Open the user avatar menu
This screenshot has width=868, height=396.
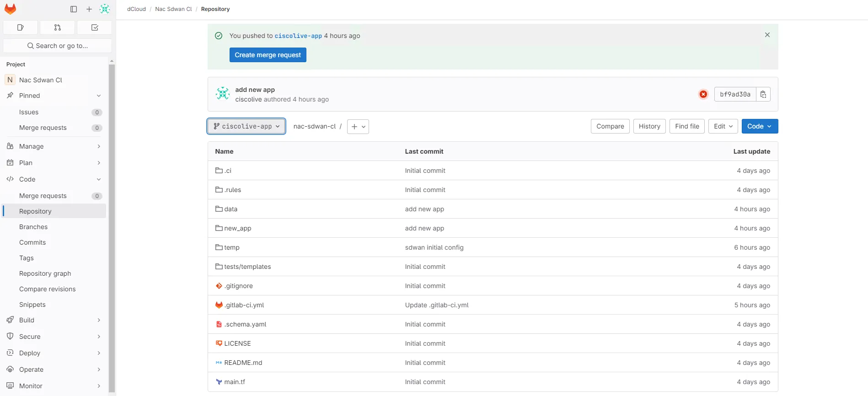coord(105,9)
